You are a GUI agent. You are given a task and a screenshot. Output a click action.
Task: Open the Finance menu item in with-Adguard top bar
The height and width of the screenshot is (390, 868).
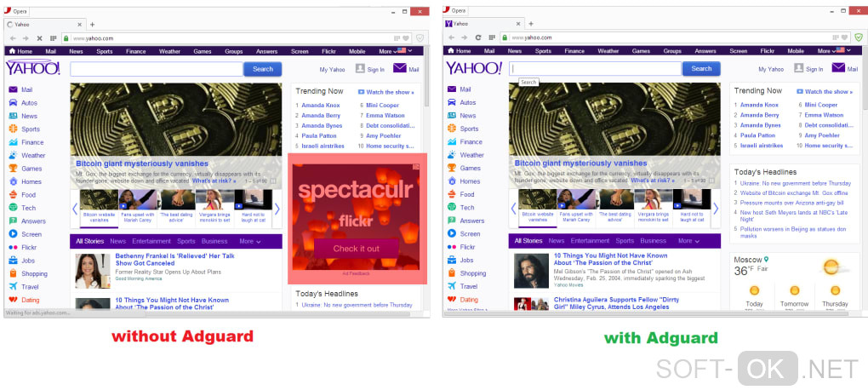tap(574, 51)
